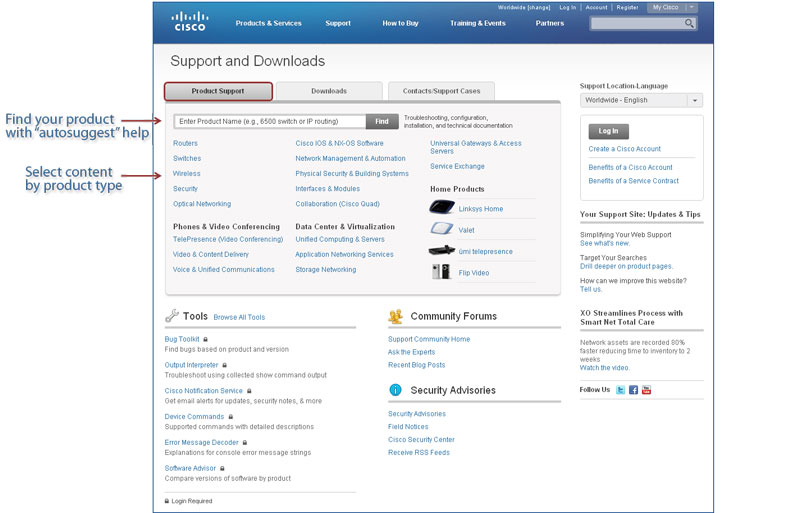This screenshot has height=513, width=800.
Task: Open the Training & Events menu
Action: (x=478, y=23)
